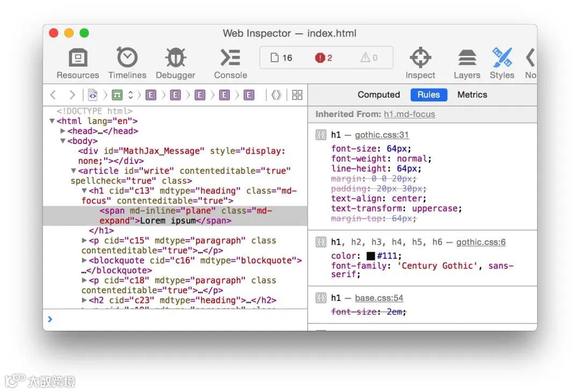Click the partly visible rightmost toolbar button
Image resolution: width=580 pixels, height=392 pixels.
531,63
